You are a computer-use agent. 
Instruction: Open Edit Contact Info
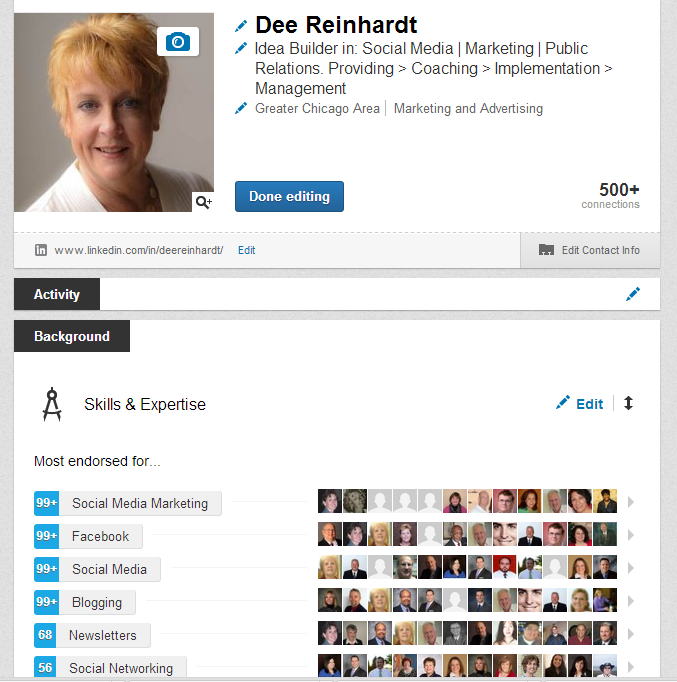tap(590, 250)
